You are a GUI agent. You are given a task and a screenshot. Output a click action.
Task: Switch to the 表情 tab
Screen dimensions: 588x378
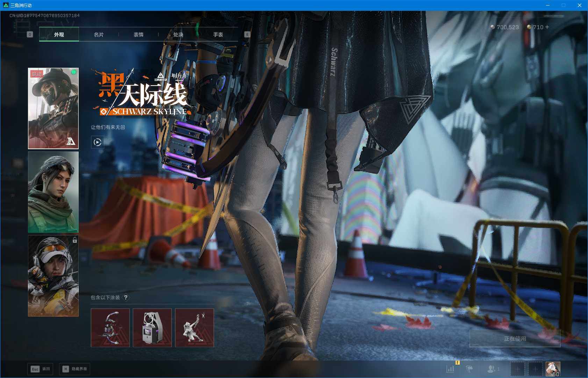coord(138,34)
